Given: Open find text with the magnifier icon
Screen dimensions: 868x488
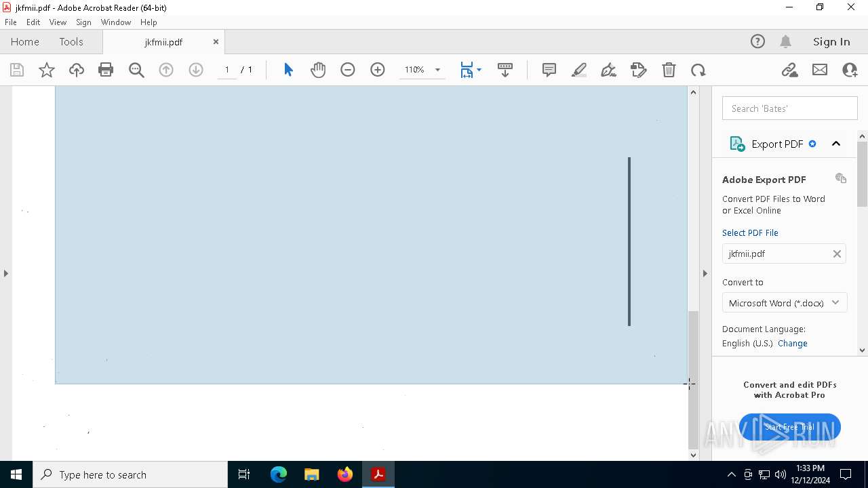Looking at the screenshot, I should 136,70.
